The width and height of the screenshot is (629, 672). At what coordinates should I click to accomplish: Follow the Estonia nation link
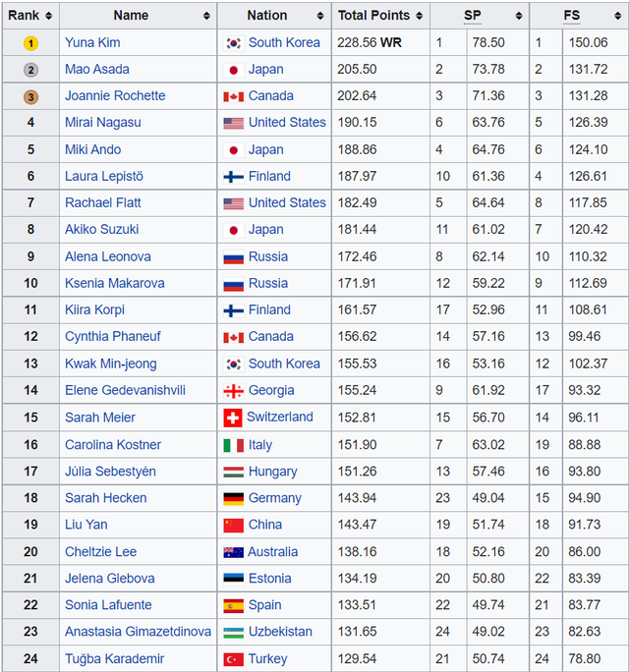tap(269, 579)
